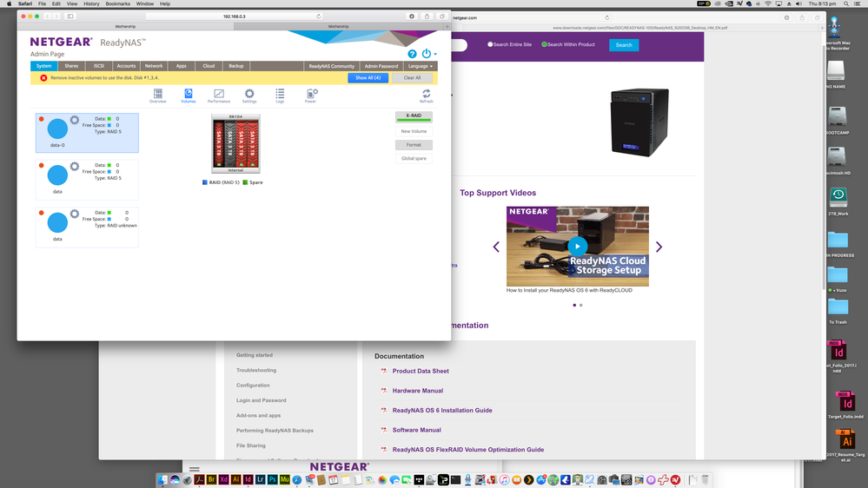Viewport: 868px width, 488px height.
Task: Open the Hardware Manual link
Action: coord(417,391)
